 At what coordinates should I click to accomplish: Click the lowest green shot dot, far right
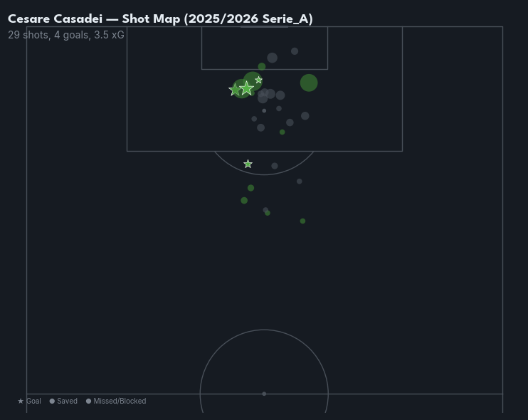tap(302, 221)
